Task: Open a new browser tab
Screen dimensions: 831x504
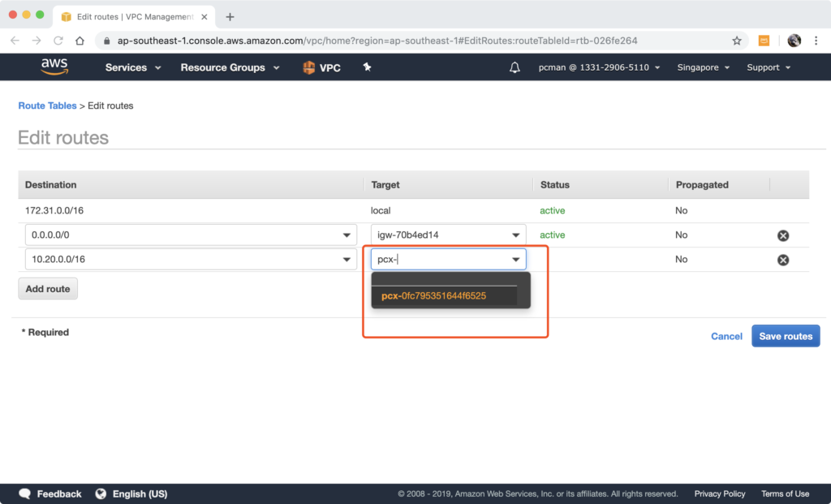Action: coord(230,17)
